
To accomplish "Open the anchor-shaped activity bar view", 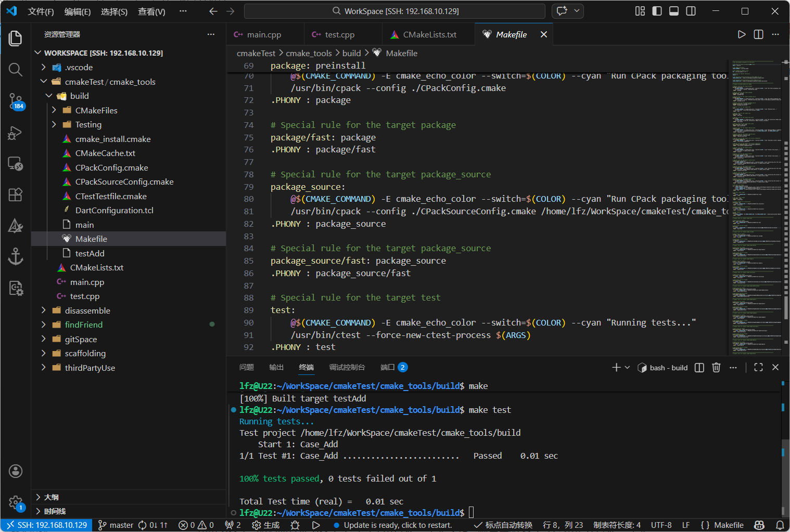I will point(16,256).
